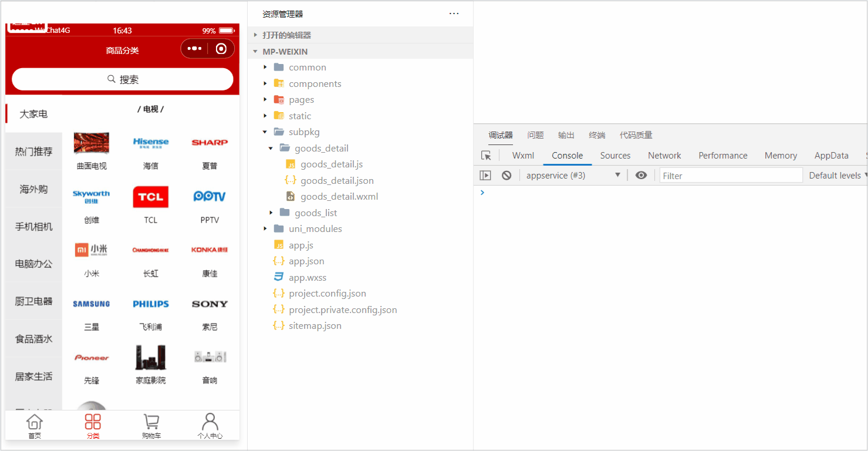Select the TCL brand logo
The image size is (868, 451).
click(x=151, y=197)
